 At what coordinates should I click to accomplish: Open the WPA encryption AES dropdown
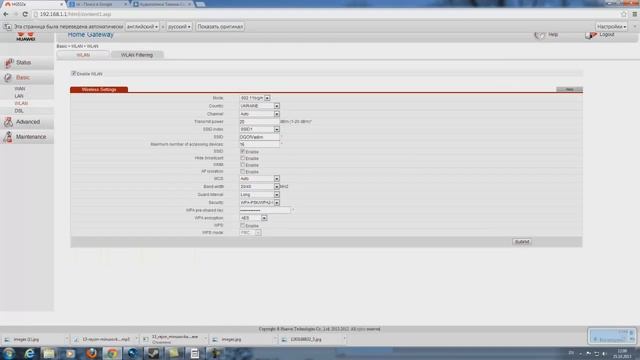pyautogui.click(x=253, y=218)
